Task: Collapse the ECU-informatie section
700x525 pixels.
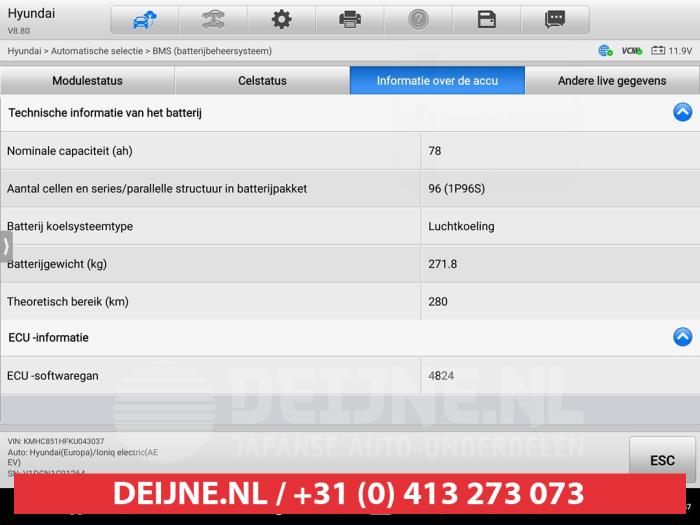Action: 682,337
